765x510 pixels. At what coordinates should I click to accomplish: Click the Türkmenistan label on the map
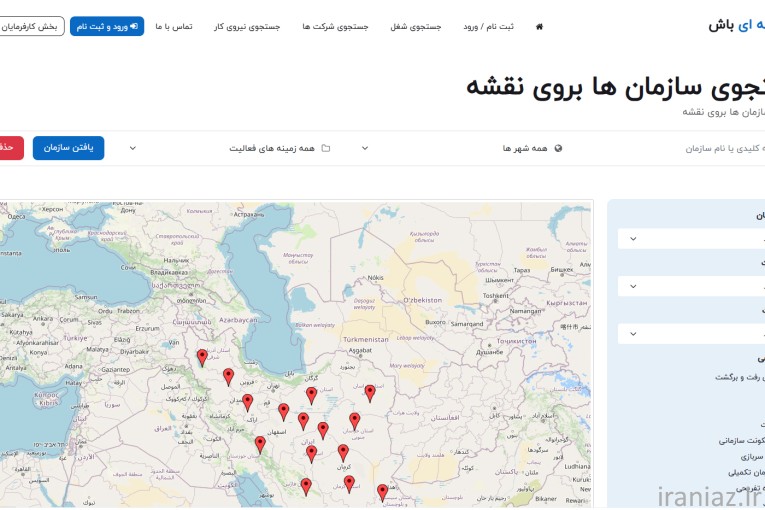point(366,339)
